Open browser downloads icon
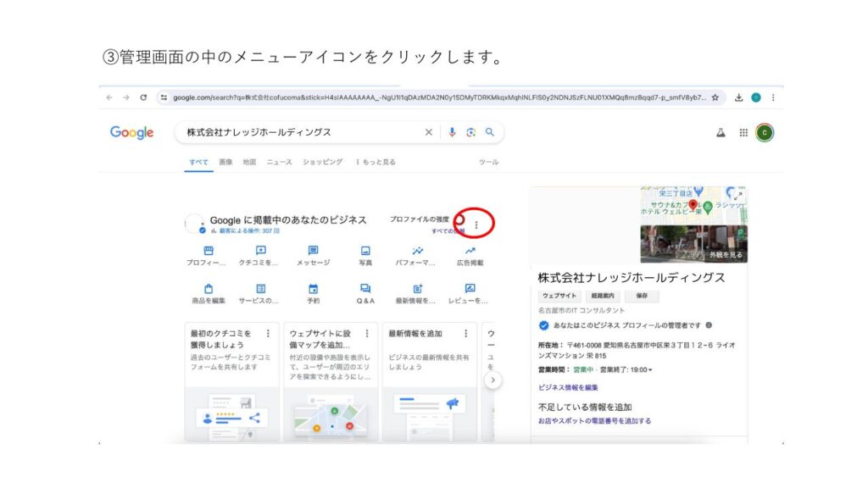 tap(738, 97)
